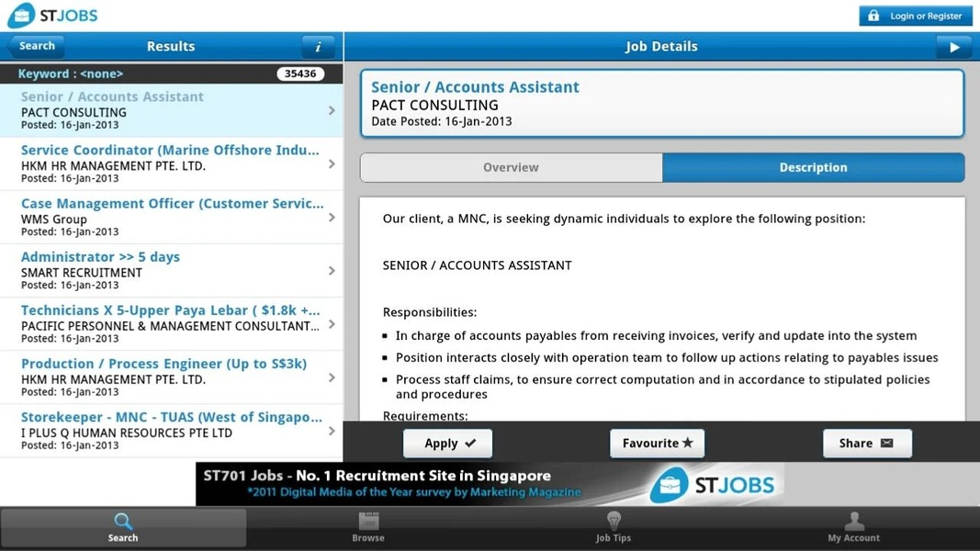Viewport: 980px width, 551px height.
Task: Select Service Coordinator (Marine Offshore Indu... job title
Action: click(170, 150)
